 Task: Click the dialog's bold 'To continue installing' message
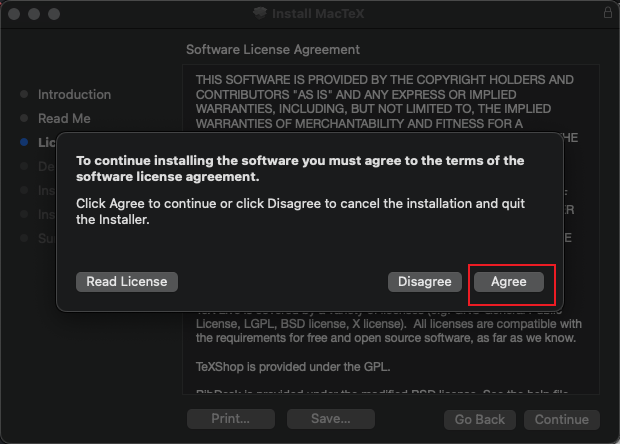tap(300, 168)
